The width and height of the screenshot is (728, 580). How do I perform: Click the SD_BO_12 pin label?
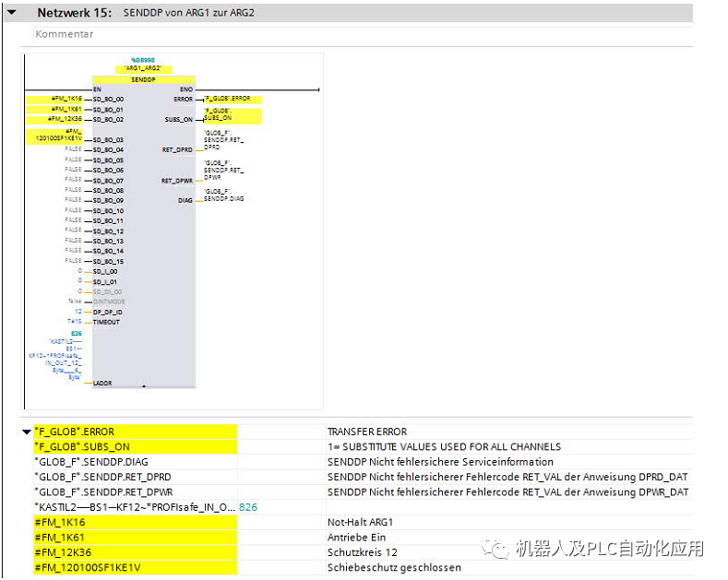pos(108,231)
